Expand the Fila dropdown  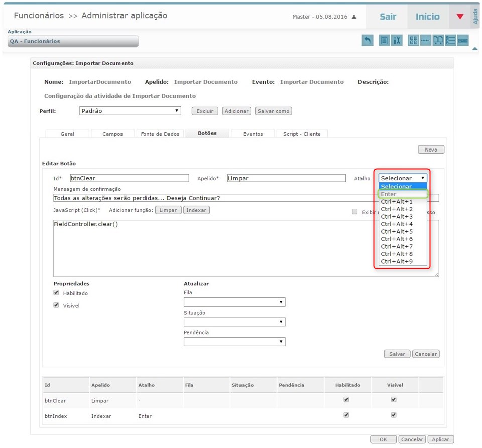(234, 302)
